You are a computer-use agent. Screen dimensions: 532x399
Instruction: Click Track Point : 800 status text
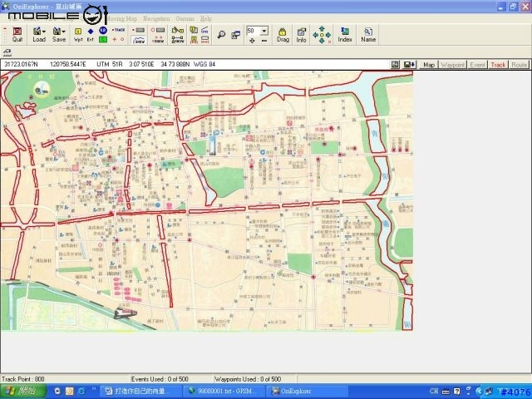(23, 379)
